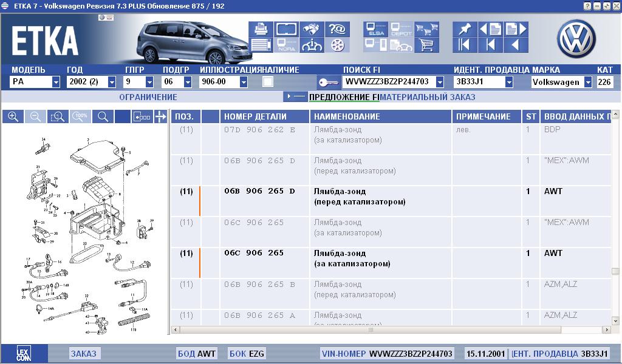622x364 pixels.
Task: Go to next page with right-arrow document icon
Action: tap(516, 29)
